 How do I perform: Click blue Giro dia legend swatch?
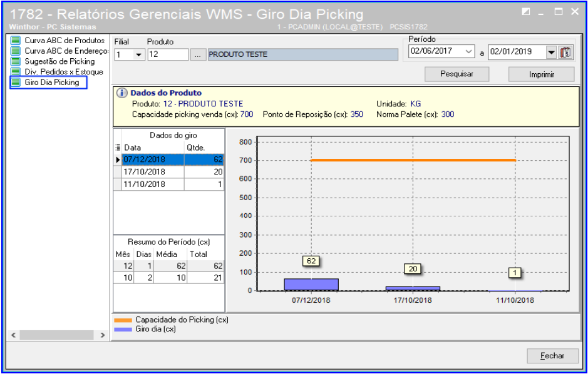(x=123, y=330)
